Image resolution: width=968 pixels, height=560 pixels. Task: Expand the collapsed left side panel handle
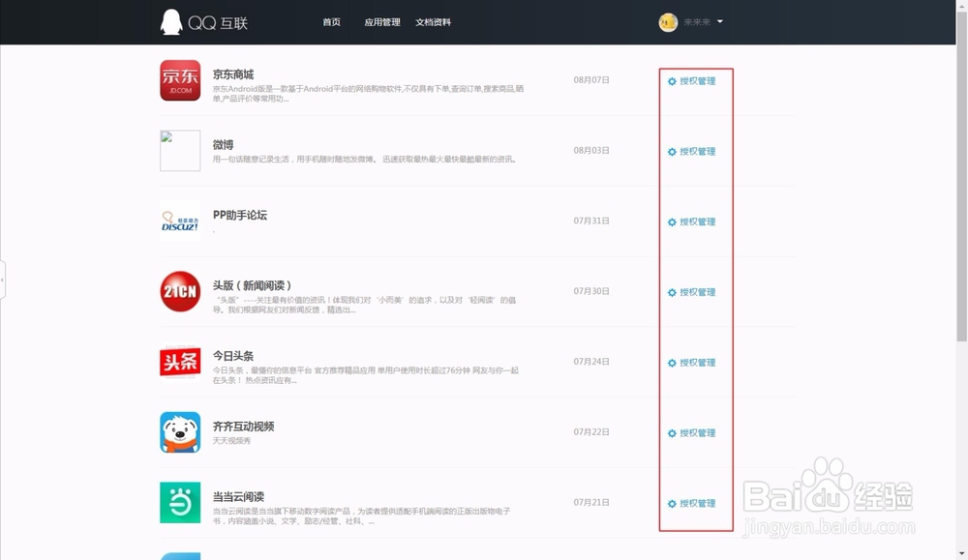click(x=3, y=280)
